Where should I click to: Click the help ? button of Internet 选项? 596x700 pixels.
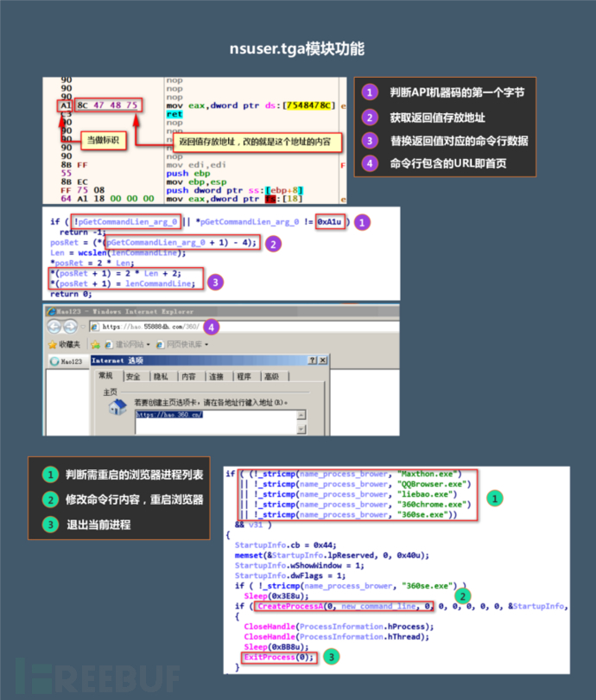pos(314,360)
